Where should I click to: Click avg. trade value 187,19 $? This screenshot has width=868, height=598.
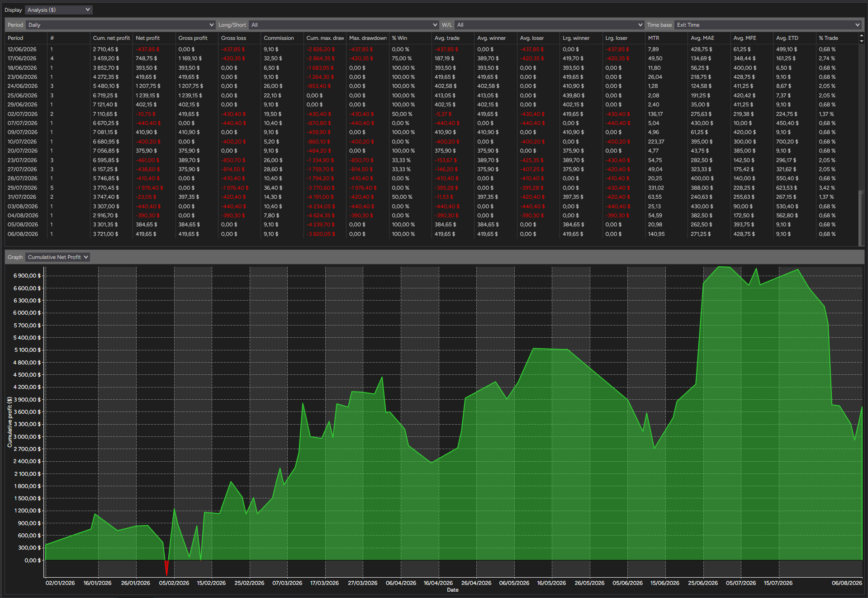click(445, 58)
